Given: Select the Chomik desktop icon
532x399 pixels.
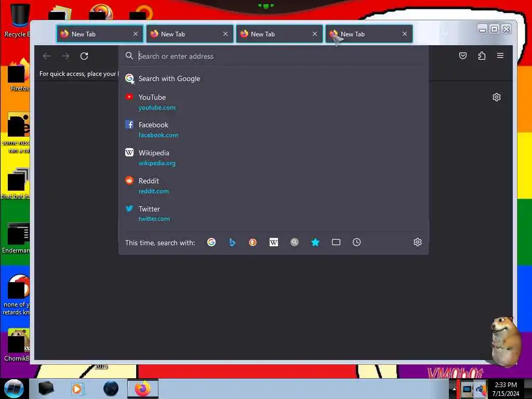Looking at the screenshot, I should pos(18,345).
